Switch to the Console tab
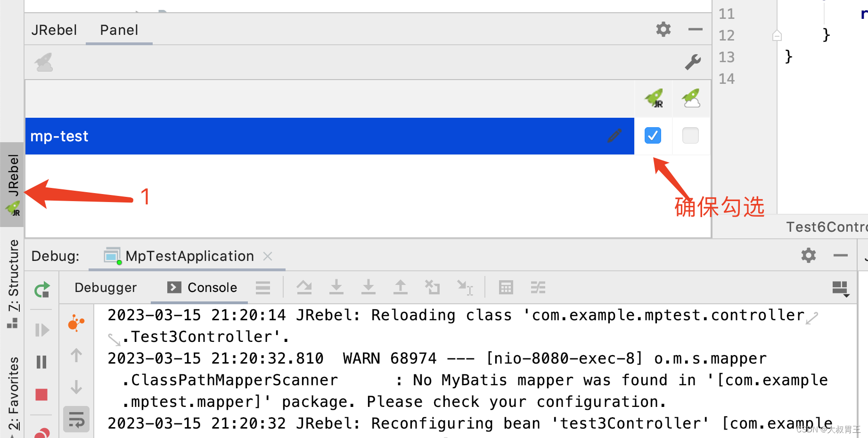The image size is (868, 438). pyautogui.click(x=213, y=287)
